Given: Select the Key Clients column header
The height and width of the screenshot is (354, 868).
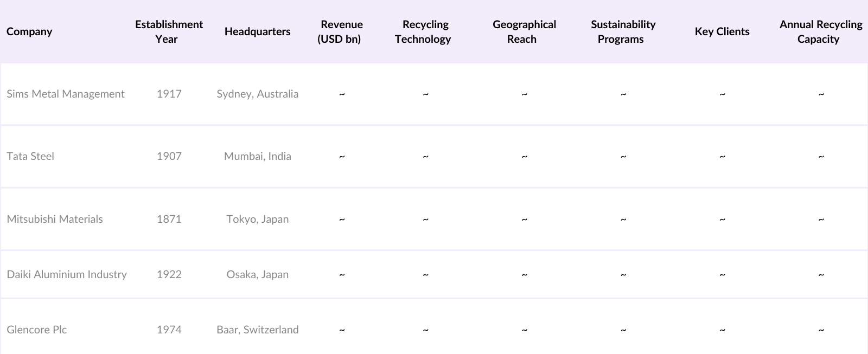Looking at the screenshot, I should coord(722,31).
